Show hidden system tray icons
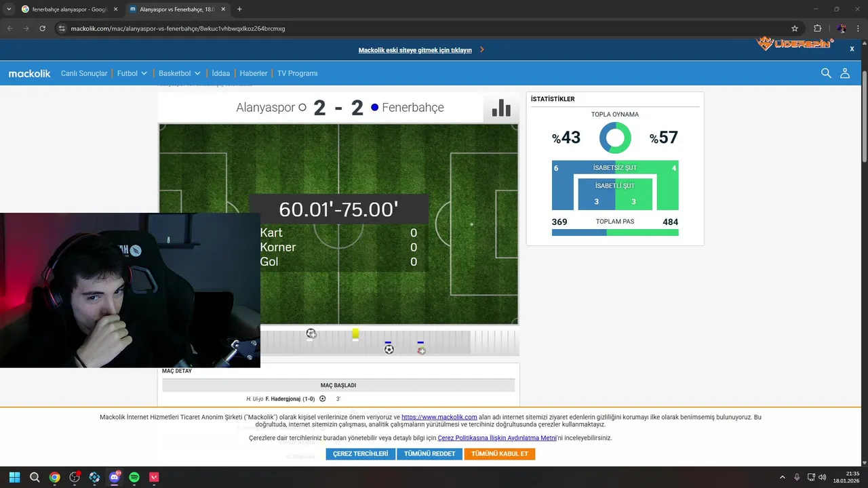 [x=782, y=477]
